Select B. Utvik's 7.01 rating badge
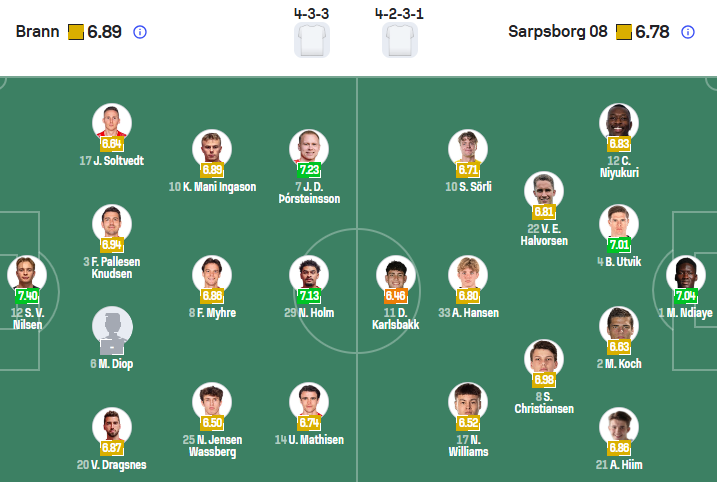This screenshot has width=717, height=482. point(619,245)
